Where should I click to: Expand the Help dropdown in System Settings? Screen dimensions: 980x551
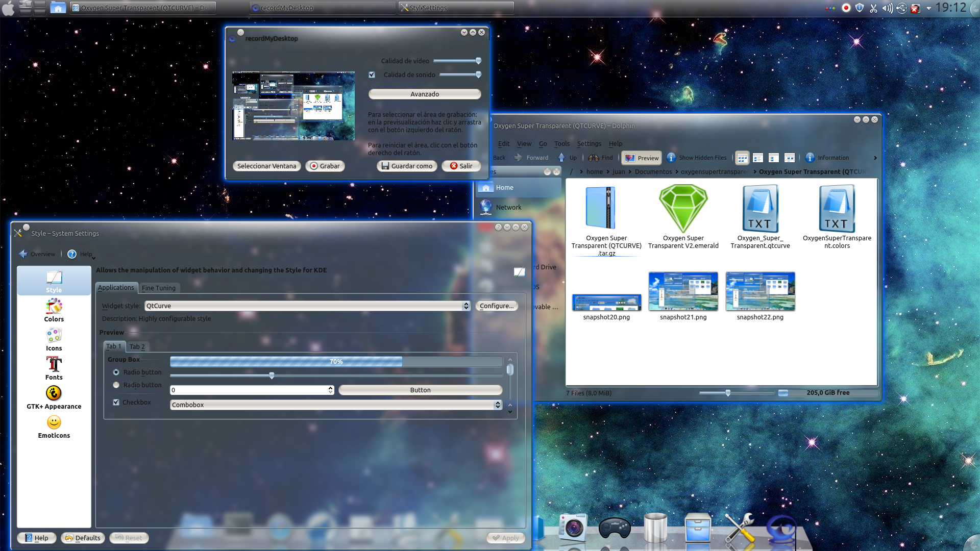click(x=81, y=254)
